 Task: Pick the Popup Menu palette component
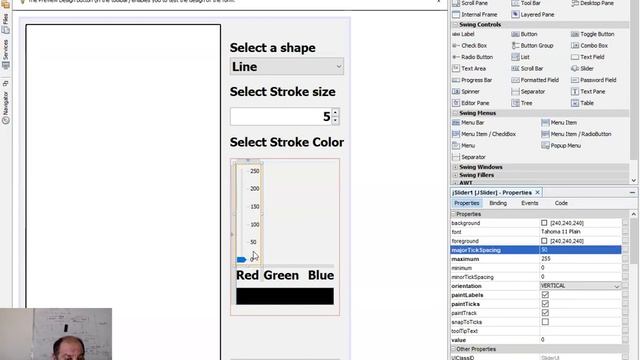(x=561, y=145)
